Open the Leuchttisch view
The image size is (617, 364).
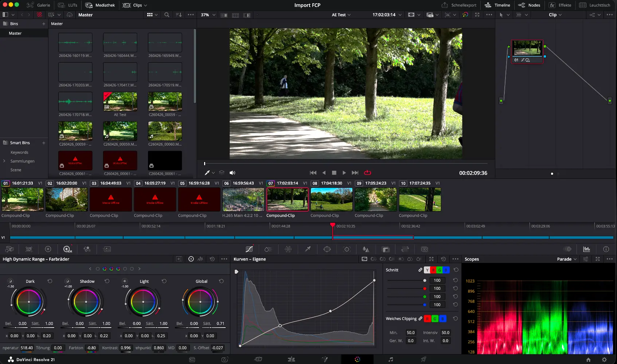pos(595,5)
